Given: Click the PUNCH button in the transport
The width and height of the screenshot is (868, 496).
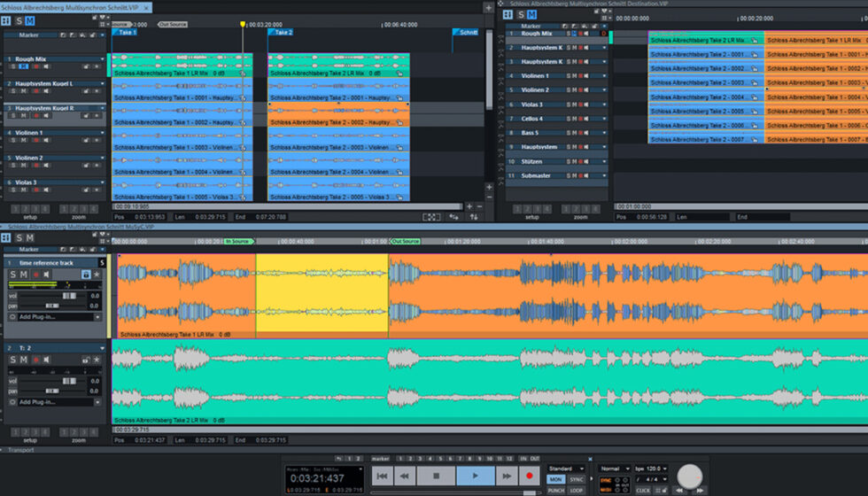Looking at the screenshot, I should pos(556,489).
